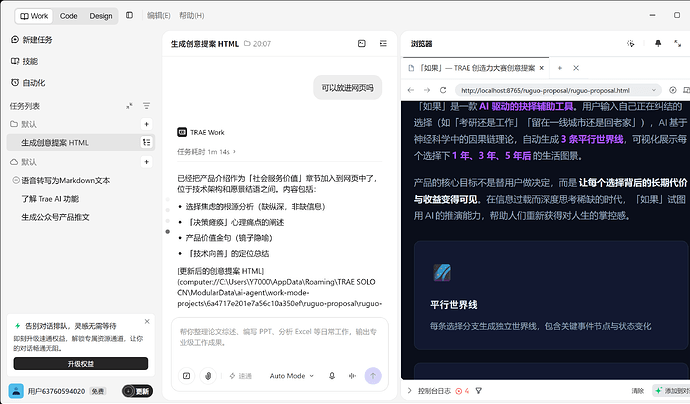The image size is (690, 404).
Task: Select 了解 Trae AI 功能 task
Action: tap(50, 199)
